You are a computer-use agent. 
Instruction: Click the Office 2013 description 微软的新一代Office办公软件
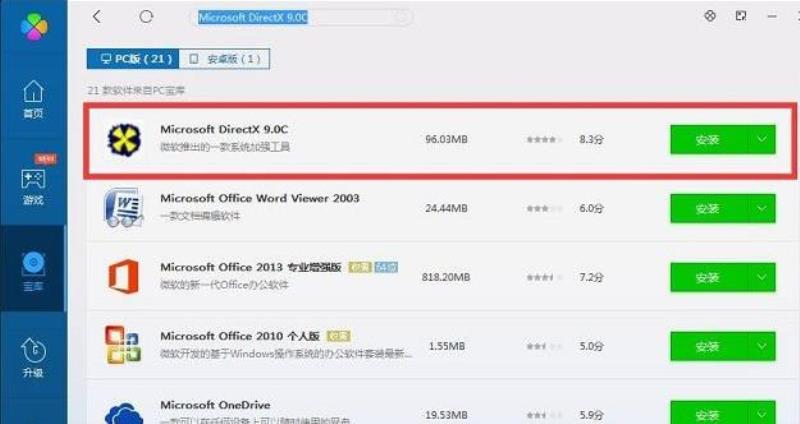pos(224,285)
